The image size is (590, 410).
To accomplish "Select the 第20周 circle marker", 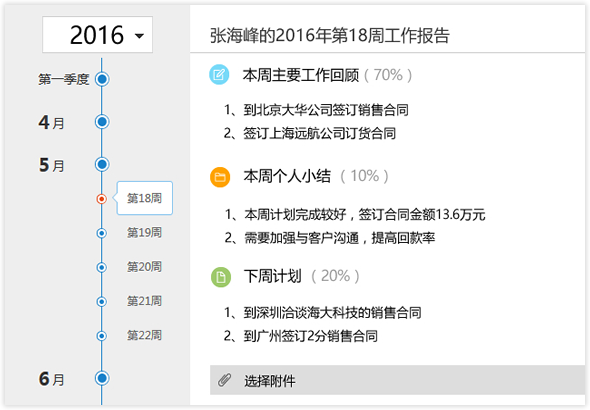I will pyautogui.click(x=101, y=267).
